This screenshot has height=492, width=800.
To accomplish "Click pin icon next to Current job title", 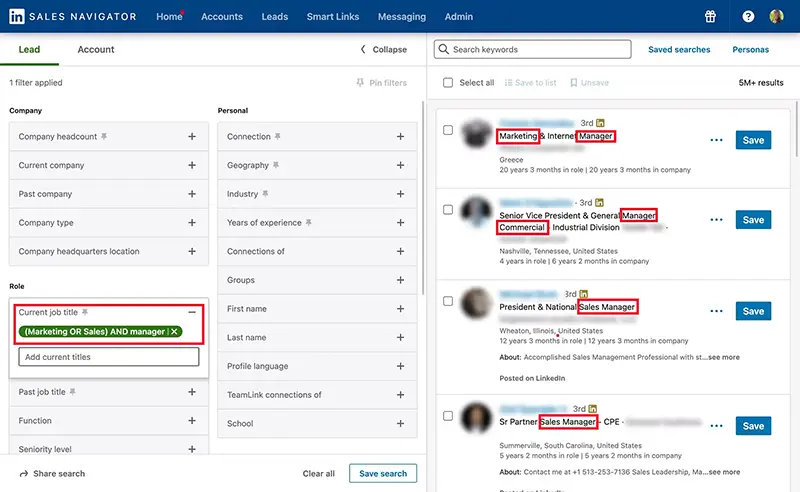I will pos(85,312).
